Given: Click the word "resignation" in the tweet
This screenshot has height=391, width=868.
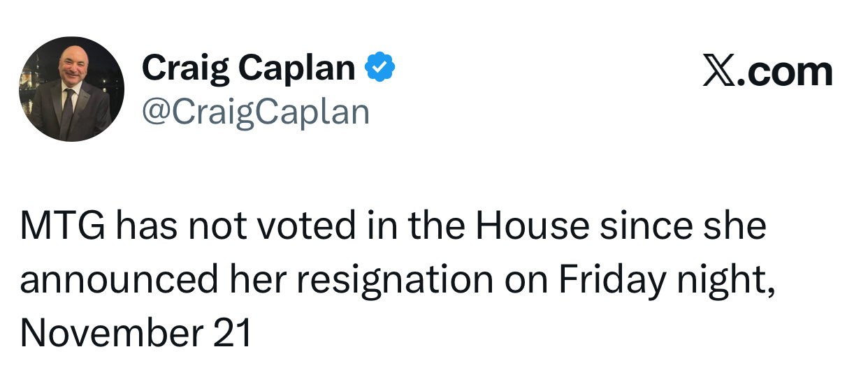Looking at the screenshot, I should 395,279.
